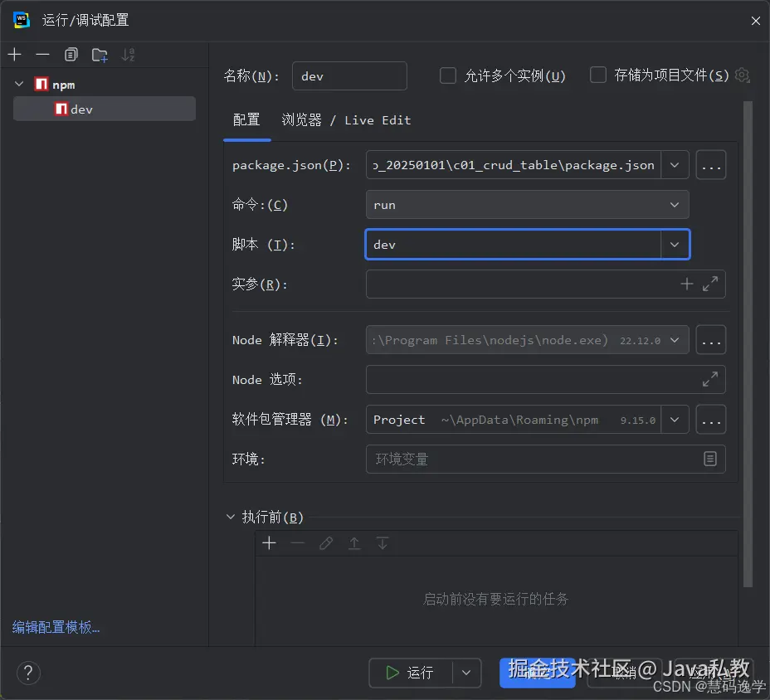Collapse the npm tree node
770x700 pixels.
(18, 84)
